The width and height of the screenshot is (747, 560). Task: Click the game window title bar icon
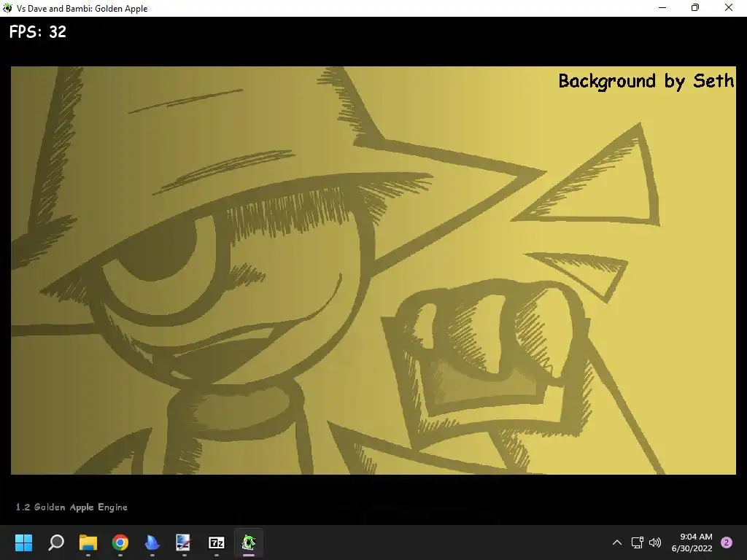pyautogui.click(x=7, y=8)
